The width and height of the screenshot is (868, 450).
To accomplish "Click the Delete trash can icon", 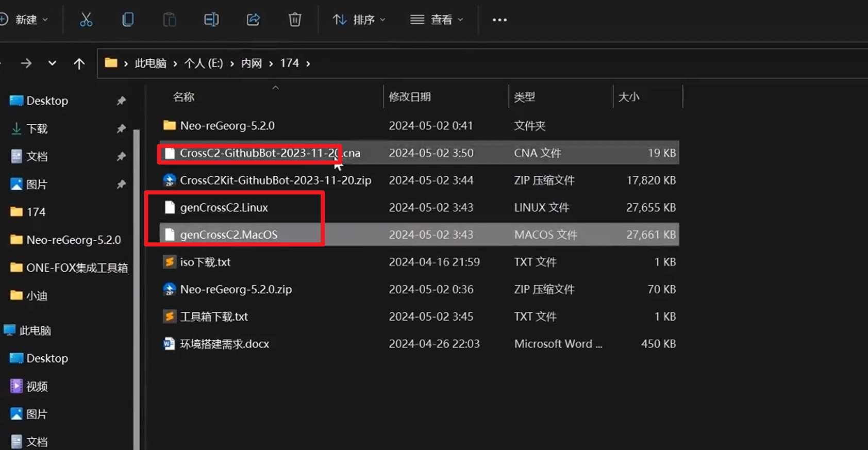I will click(x=295, y=20).
